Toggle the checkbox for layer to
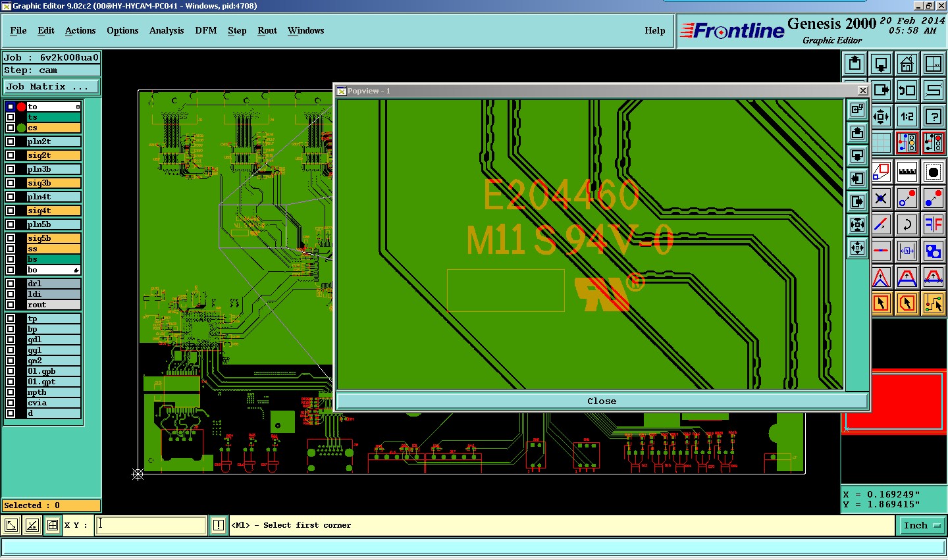The width and height of the screenshot is (948, 560). (x=11, y=107)
